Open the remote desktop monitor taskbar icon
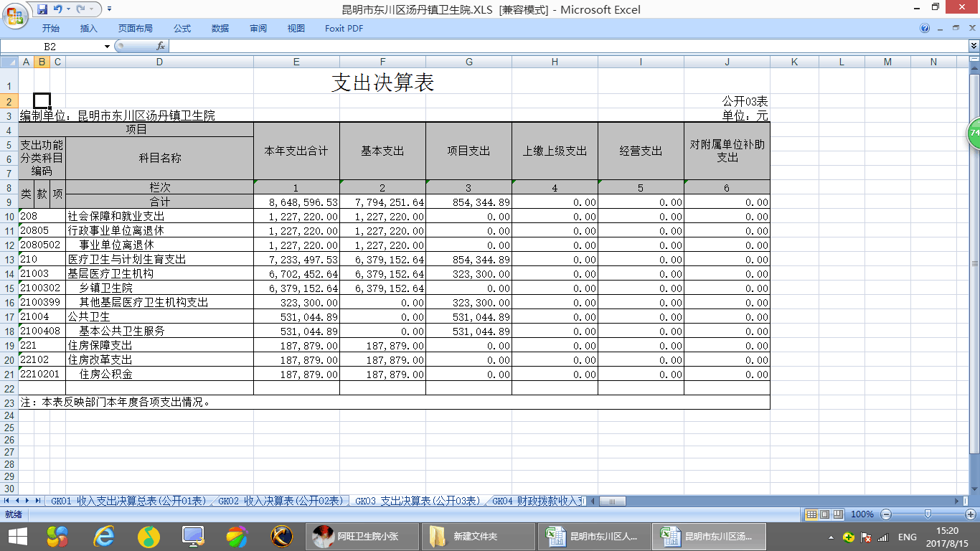Viewport: 980px width, 551px height. (193, 536)
